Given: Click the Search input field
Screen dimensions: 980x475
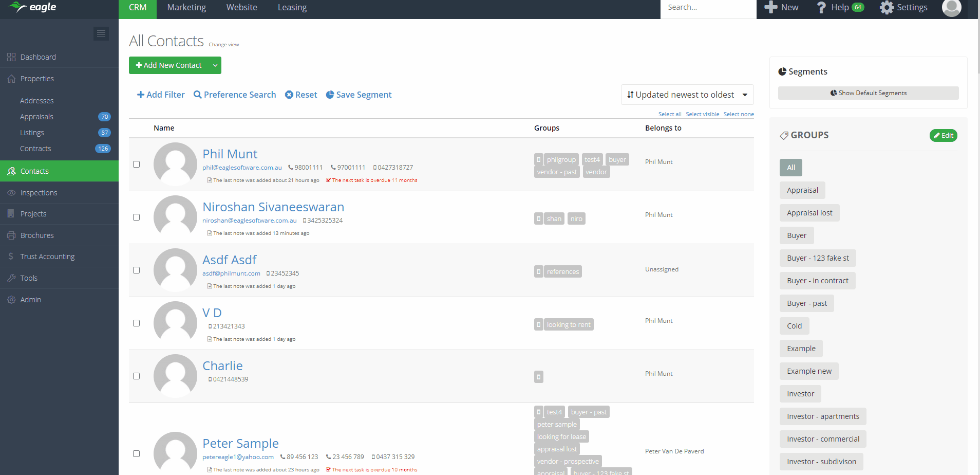Looking at the screenshot, I should 707,8.
